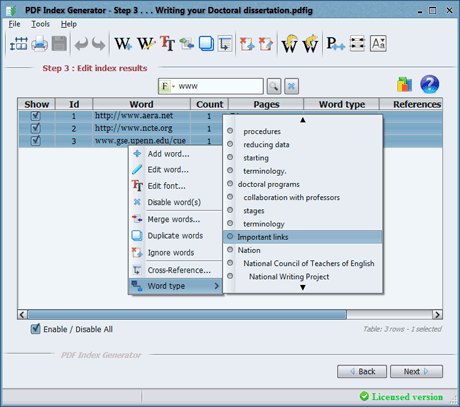Choose Merge words... from context menu
Viewport: 460px width, 407px height.
[175, 219]
